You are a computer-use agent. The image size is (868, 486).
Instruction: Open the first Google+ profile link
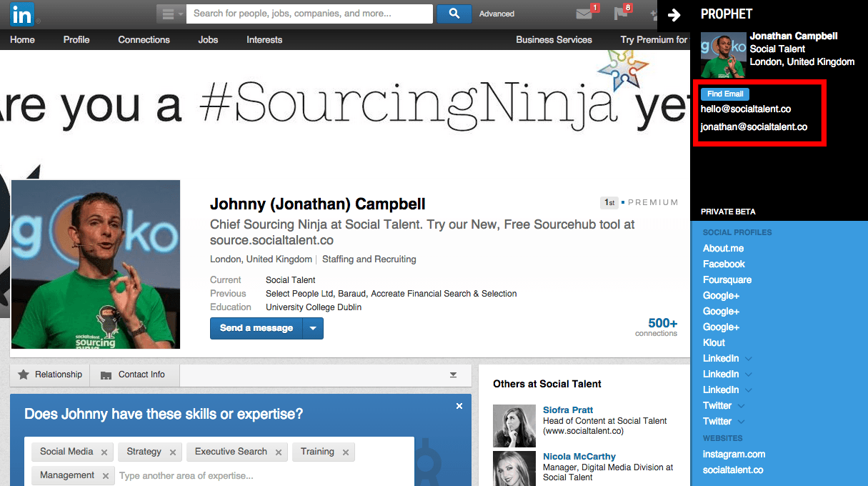pos(721,295)
